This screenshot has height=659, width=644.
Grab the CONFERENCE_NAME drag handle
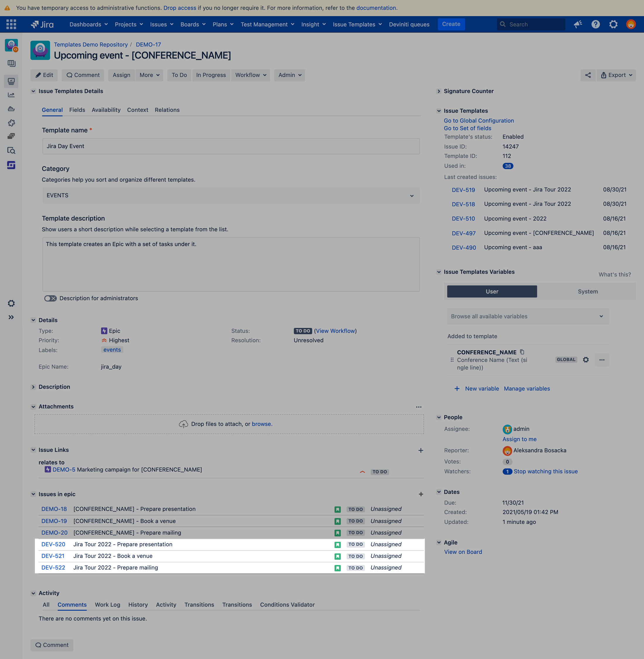[452, 360]
